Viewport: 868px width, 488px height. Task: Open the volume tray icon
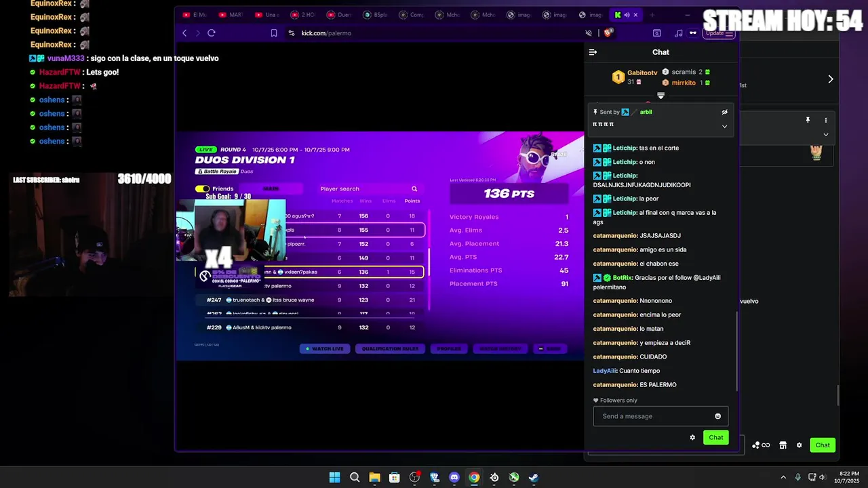(x=823, y=478)
